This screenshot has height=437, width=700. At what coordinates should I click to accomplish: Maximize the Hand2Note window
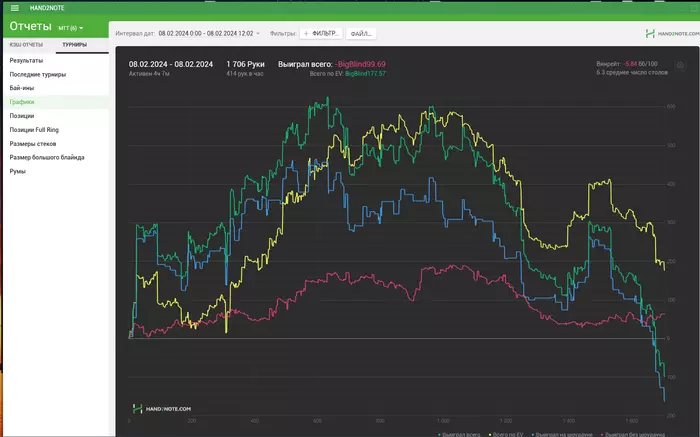click(x=695, y=8)
